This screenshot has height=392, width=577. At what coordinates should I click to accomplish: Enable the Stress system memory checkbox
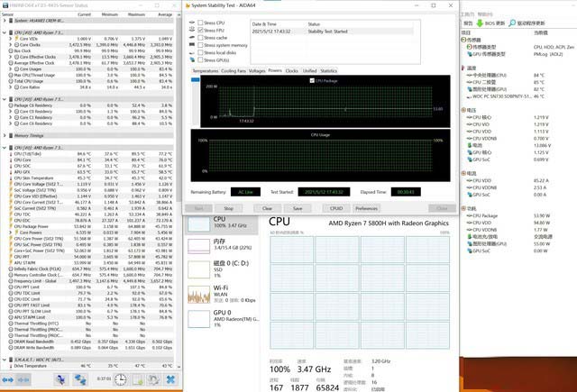click(x=200, y=45)
